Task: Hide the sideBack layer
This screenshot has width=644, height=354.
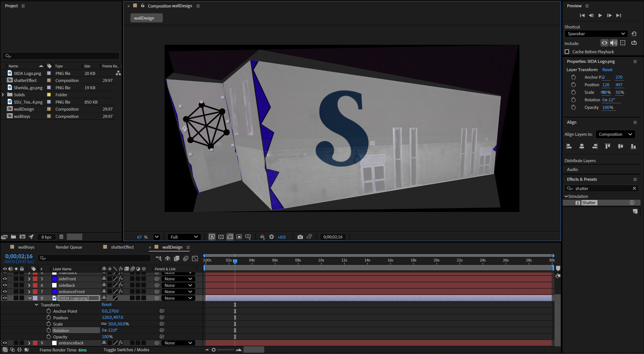Action: coord(5,285)
